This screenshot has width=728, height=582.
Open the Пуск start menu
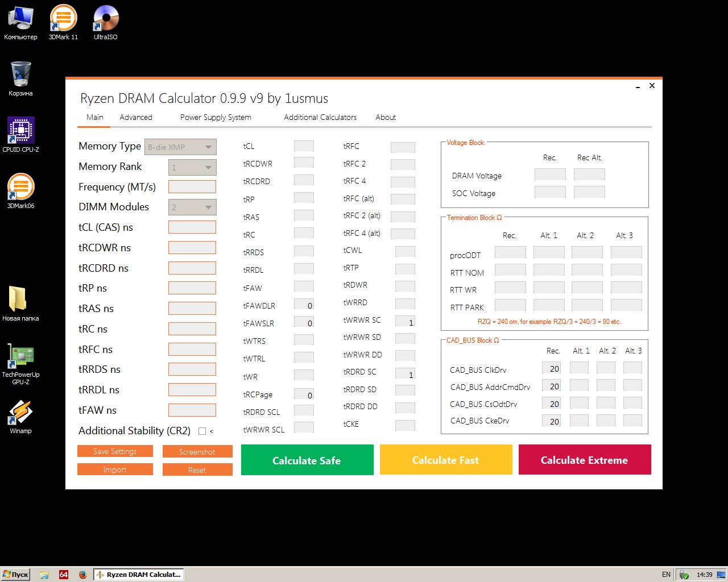pos(15,575)
